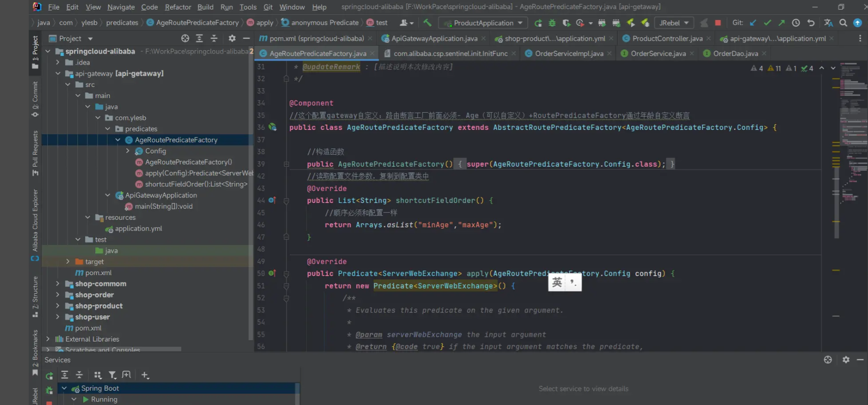The width and height of the screenshot is (868, 405).
Task: Open the ProductApplication run configuration dropdown
Action: (483, 23)
